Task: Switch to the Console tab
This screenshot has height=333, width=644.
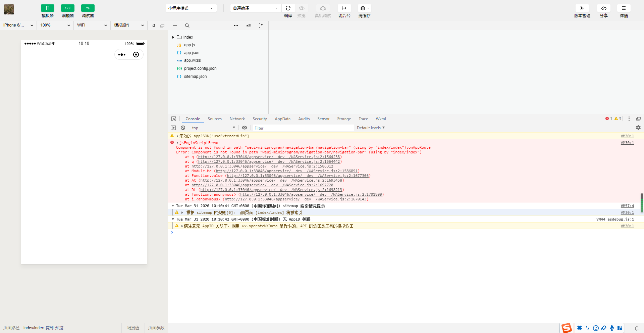Action: [193, 119]
